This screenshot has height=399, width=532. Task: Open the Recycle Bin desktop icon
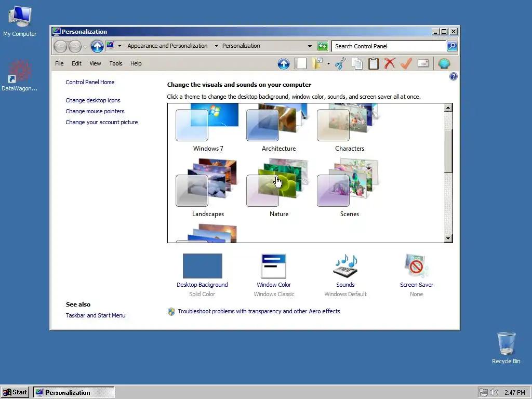[506, 344]
